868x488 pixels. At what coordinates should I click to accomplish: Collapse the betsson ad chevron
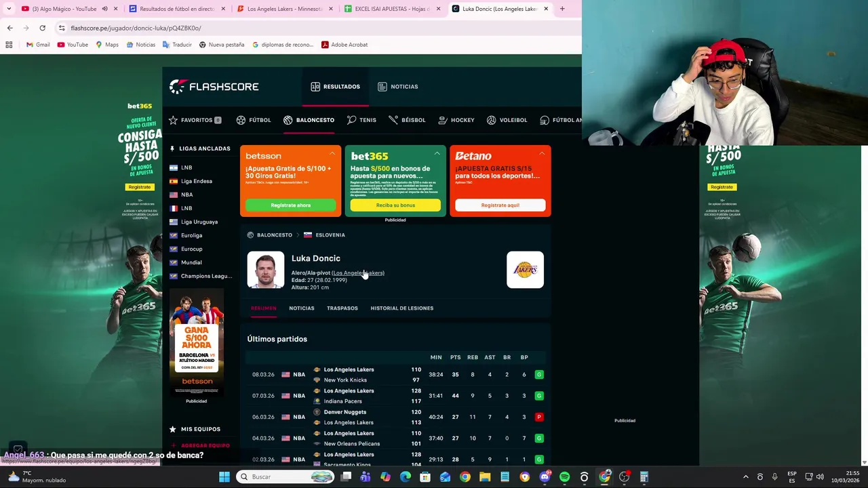[332, 154]
